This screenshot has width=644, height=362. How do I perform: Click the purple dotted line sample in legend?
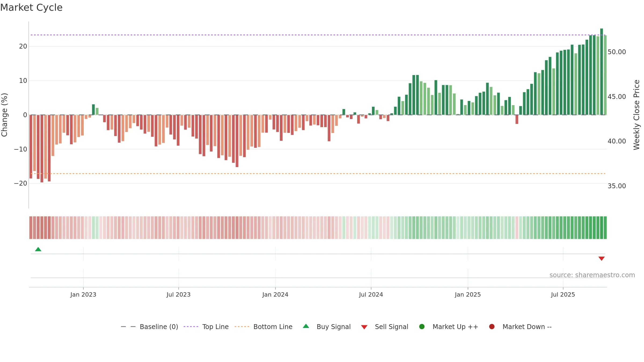coord(191,327)
